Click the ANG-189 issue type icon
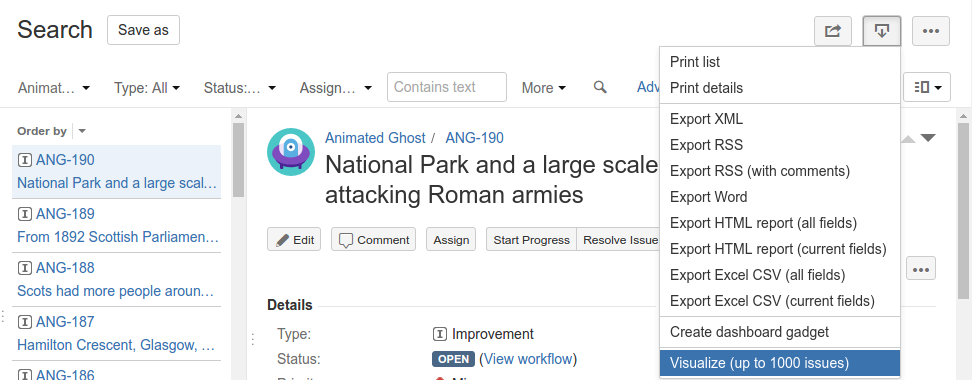Image resolution: width=972 pixels, height=380 pixels. click(25, 214)
